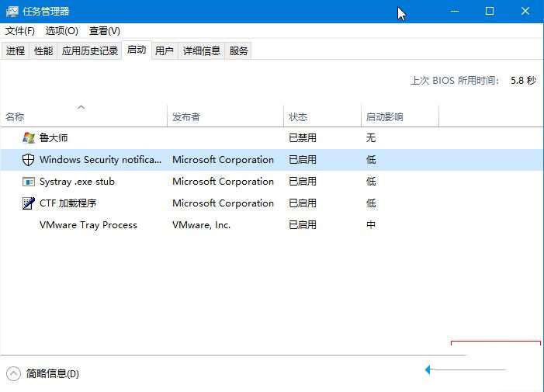This screenshot has height=392, width=544.
Task: Click the CTF 加载程序 pen icon
Action: pyautogui.click(x=29, y=203)
